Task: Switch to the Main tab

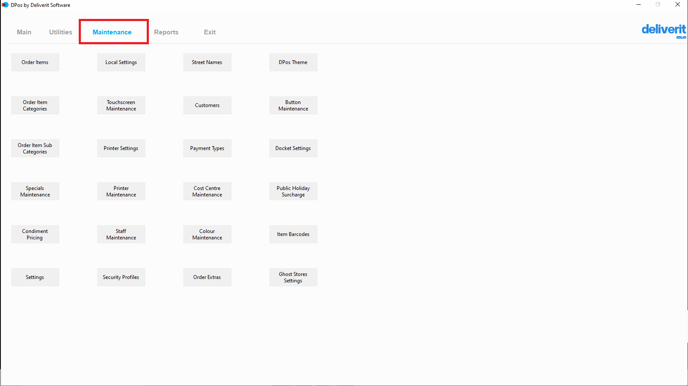Action: 24,32
